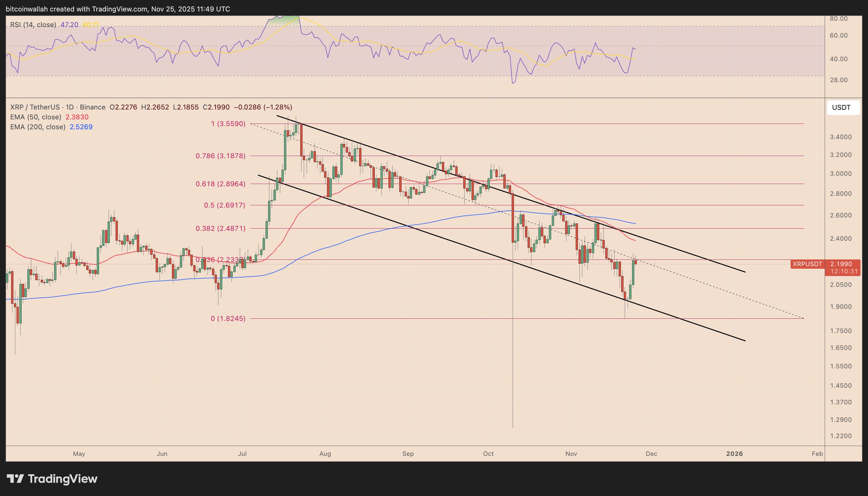868x496 pixels.
Task: Select the EMA (200, close) indicator label
Action: click(x=38, y=127)
